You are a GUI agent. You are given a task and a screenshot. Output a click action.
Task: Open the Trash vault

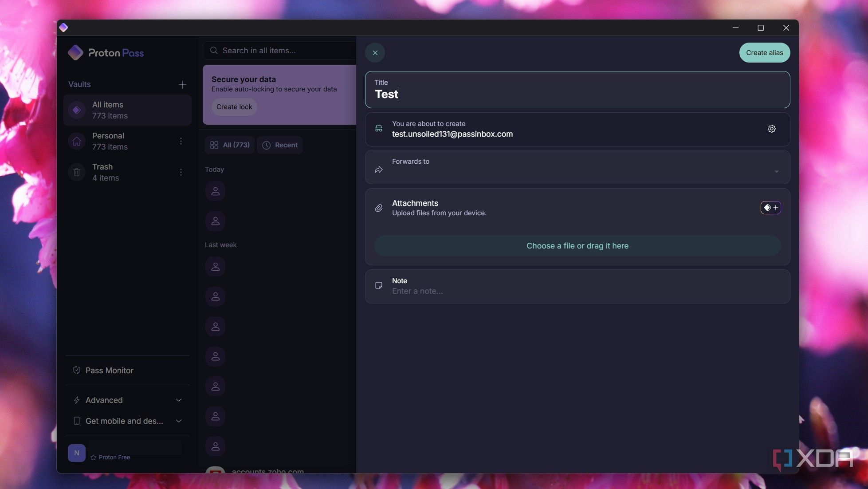coord(127,172)
